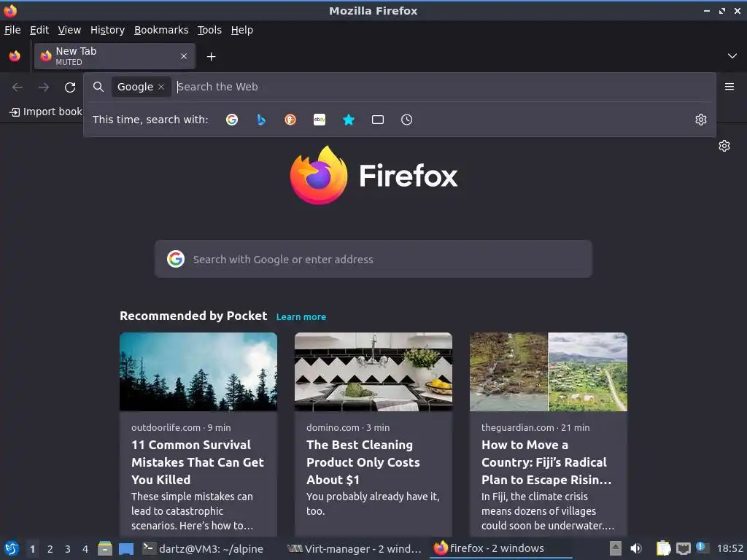Screen dimensions: 747x560
Task: Open Pocket Learn more link
Action: [301, 316]
